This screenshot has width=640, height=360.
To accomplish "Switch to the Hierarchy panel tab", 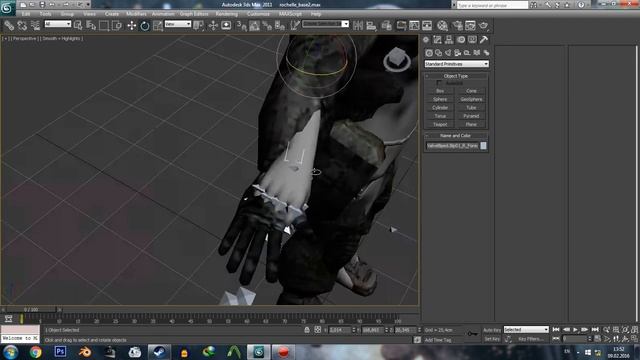I will click(449, 40).
